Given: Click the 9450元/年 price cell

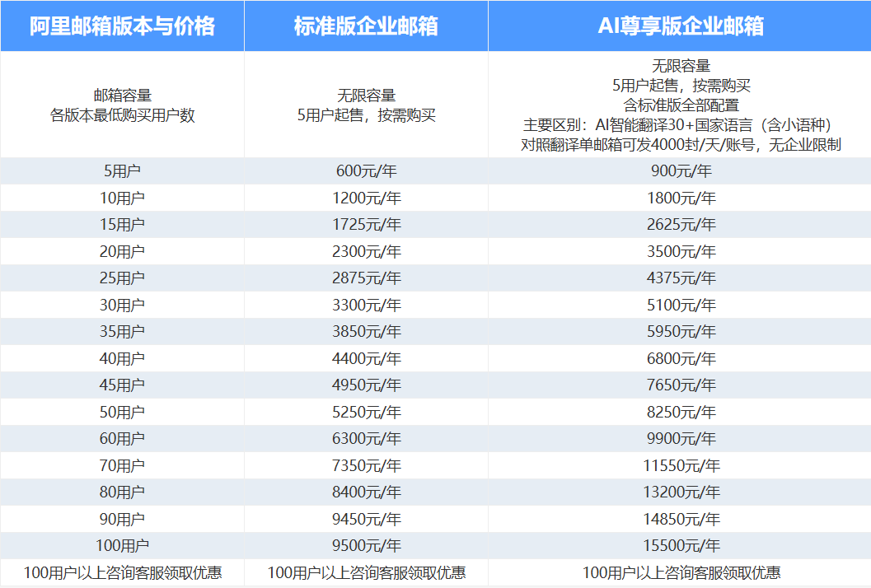Looking at the screenshot, I should click(366, 519).
